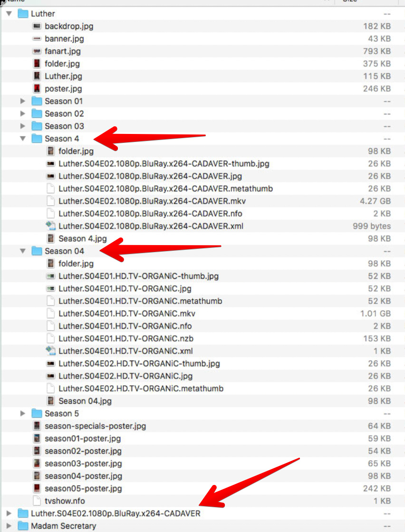Select the season03-poster.jpg file name
Image resolution: width=405 pixels, height=532 pixels.
(x=83, y=464)
